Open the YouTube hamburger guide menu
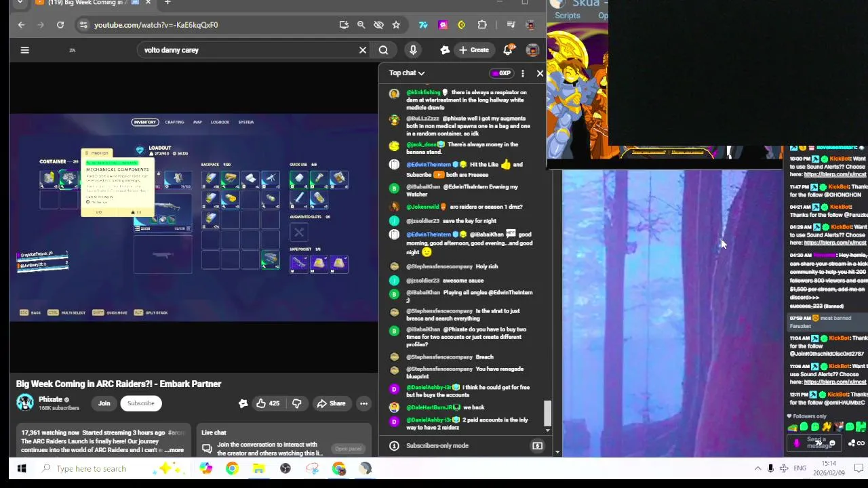Screen dimensions: 868x488 [x=24, y=49]
